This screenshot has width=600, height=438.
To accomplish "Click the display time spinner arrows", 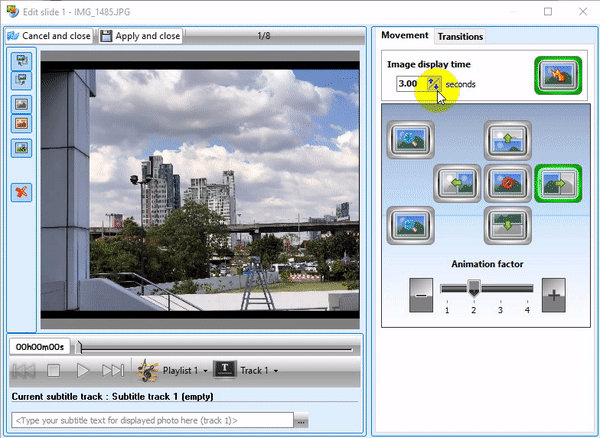I will [434, 83].
